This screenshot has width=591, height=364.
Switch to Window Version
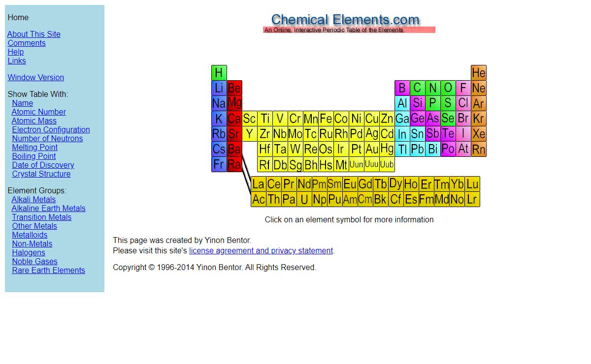36,78
